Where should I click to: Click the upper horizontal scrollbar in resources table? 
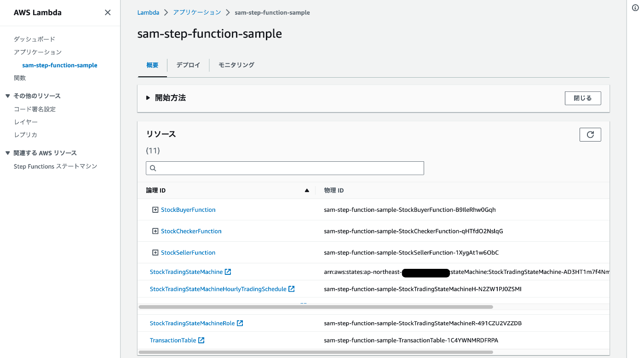pos(316,307)
